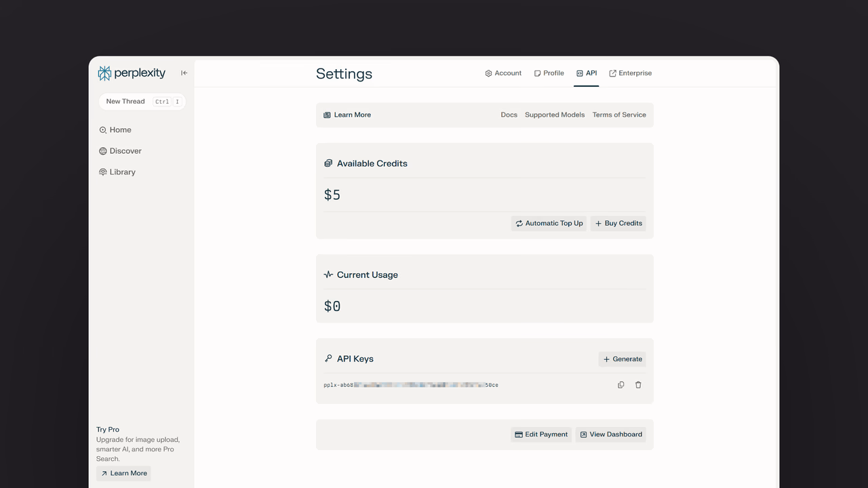The image size is (868, 488).
Task: Click the Learn More book icon
Action: pos(327,115)
